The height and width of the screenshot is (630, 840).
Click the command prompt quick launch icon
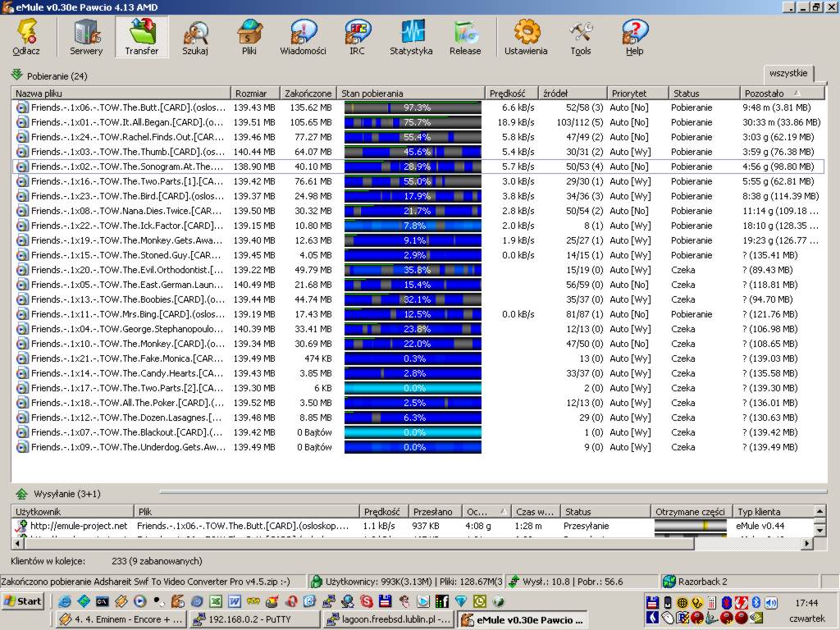(x=103, y=601)
